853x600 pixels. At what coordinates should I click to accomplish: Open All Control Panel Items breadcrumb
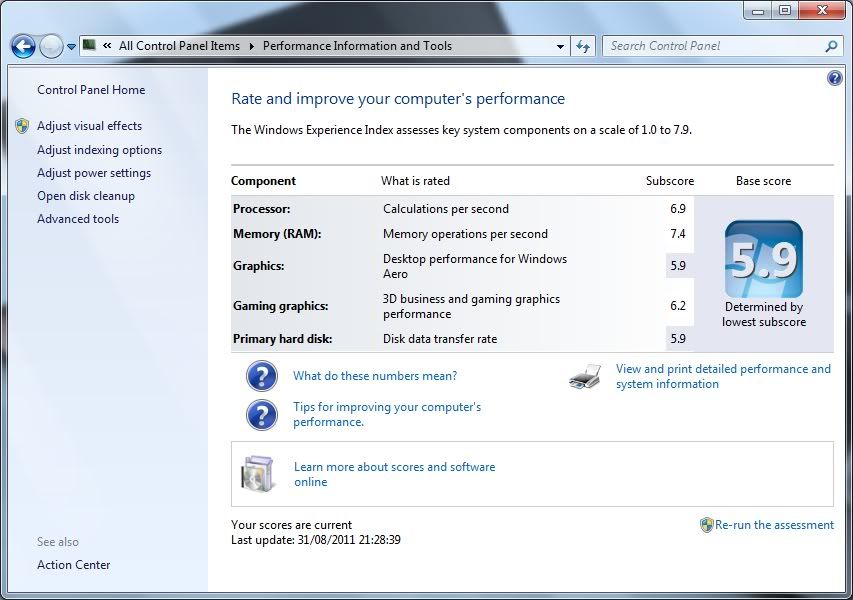[180, 46]
